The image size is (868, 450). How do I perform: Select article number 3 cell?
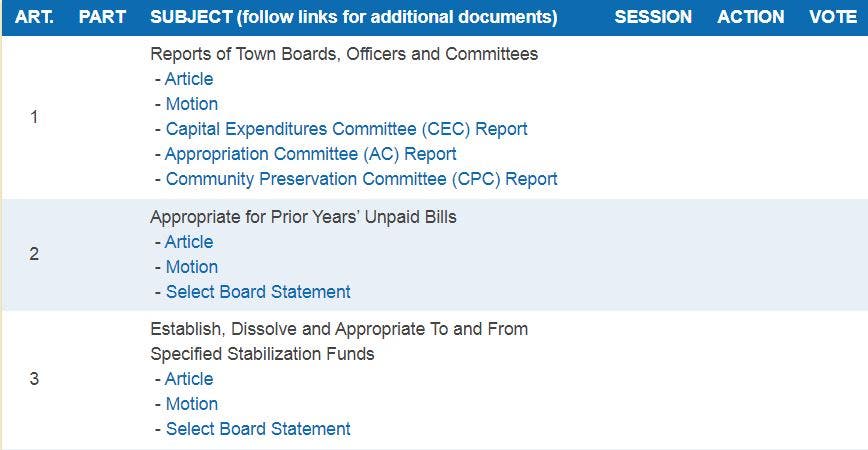(x=34, y=379)
